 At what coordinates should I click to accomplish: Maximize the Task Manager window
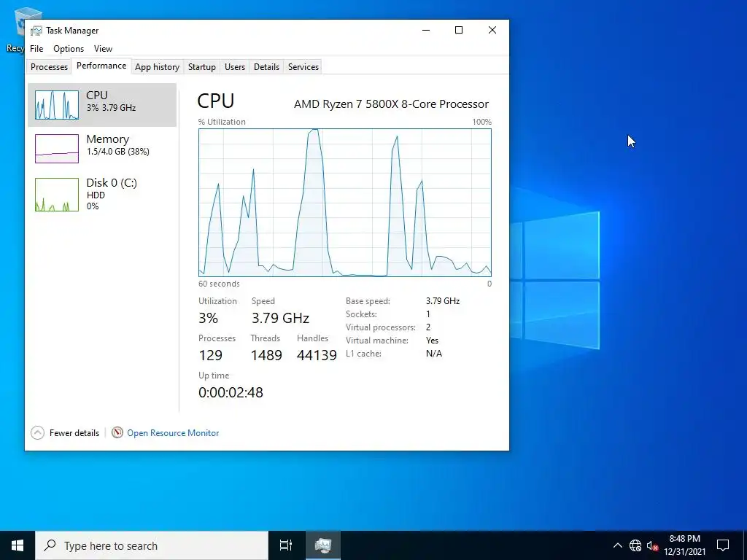[459, 30]
